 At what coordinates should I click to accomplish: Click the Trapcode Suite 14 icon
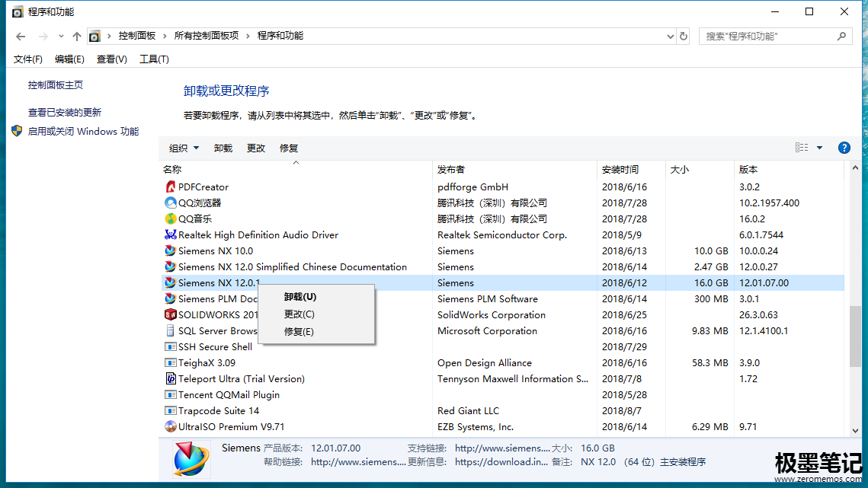pos(171,411)
